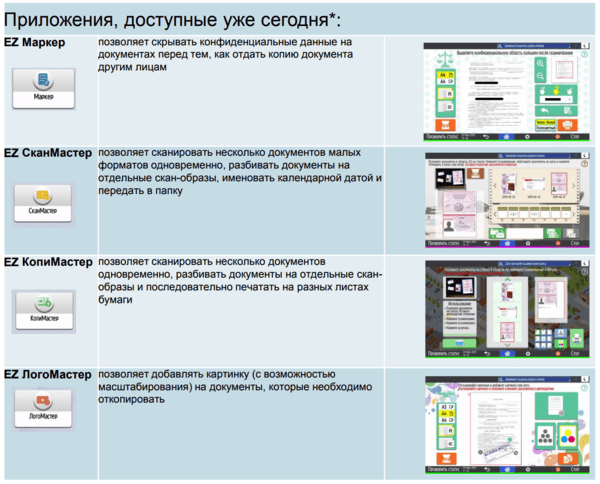Click the 'EZ Маркер' heading text

[x=34, y=42]
